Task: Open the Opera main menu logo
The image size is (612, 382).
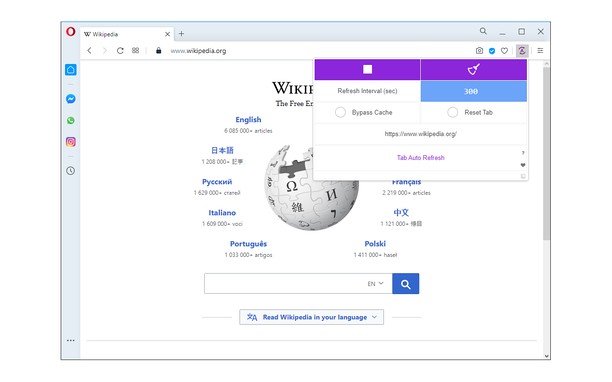Action: (x=71, y=32)
